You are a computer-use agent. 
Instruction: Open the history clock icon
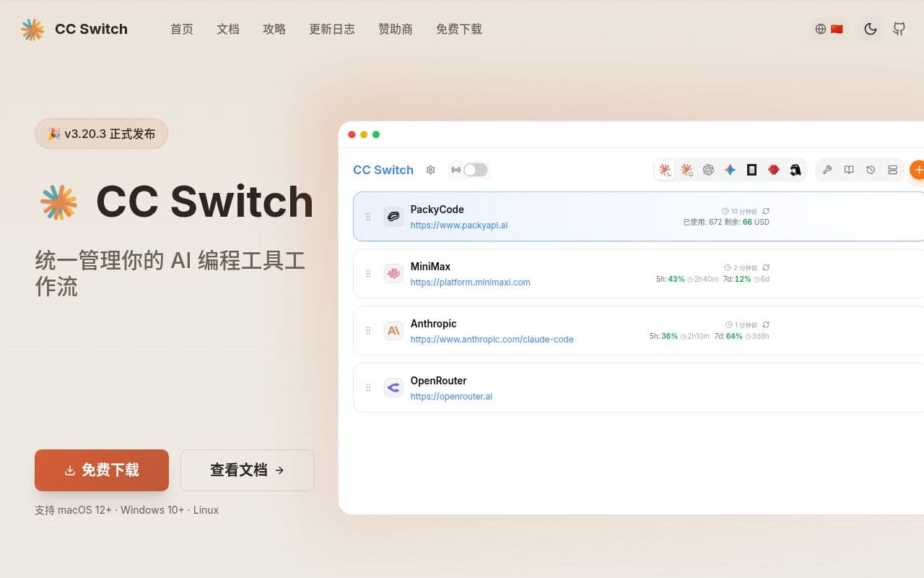click(871, 170)
